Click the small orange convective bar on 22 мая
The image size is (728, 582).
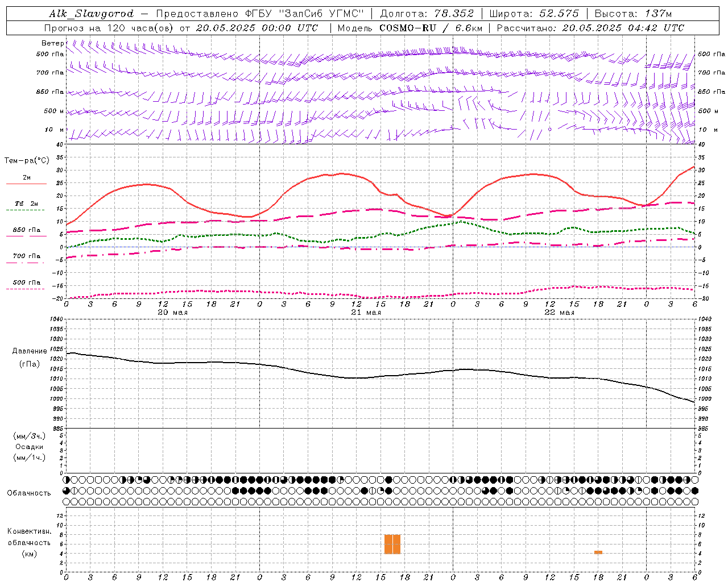pos(598,552)
